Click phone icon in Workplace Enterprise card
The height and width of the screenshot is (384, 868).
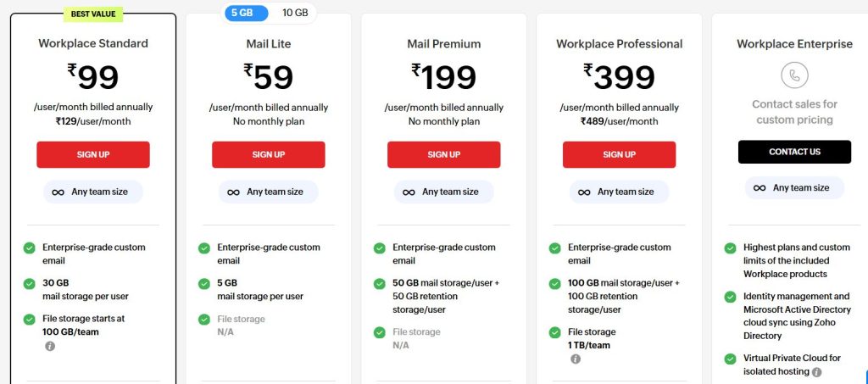794,75
